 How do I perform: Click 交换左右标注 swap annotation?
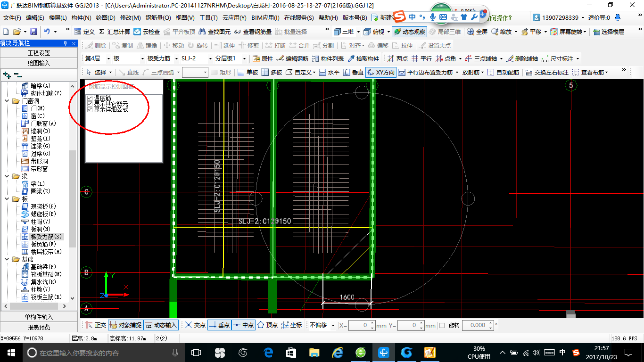coord(547,72)
